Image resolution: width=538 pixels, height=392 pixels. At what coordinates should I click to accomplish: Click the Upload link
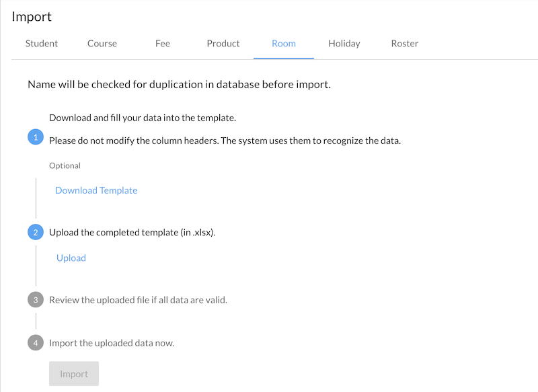point(71,258)
